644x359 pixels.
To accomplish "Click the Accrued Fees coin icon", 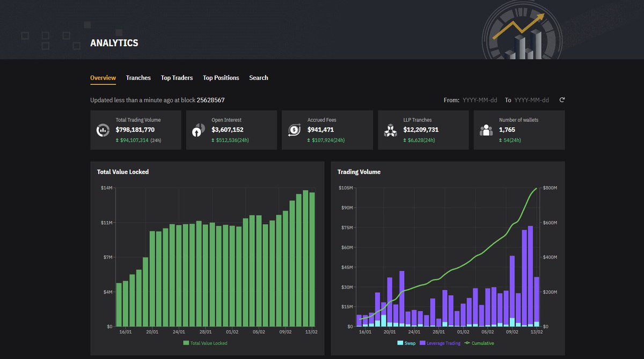I will pos(294,129).
